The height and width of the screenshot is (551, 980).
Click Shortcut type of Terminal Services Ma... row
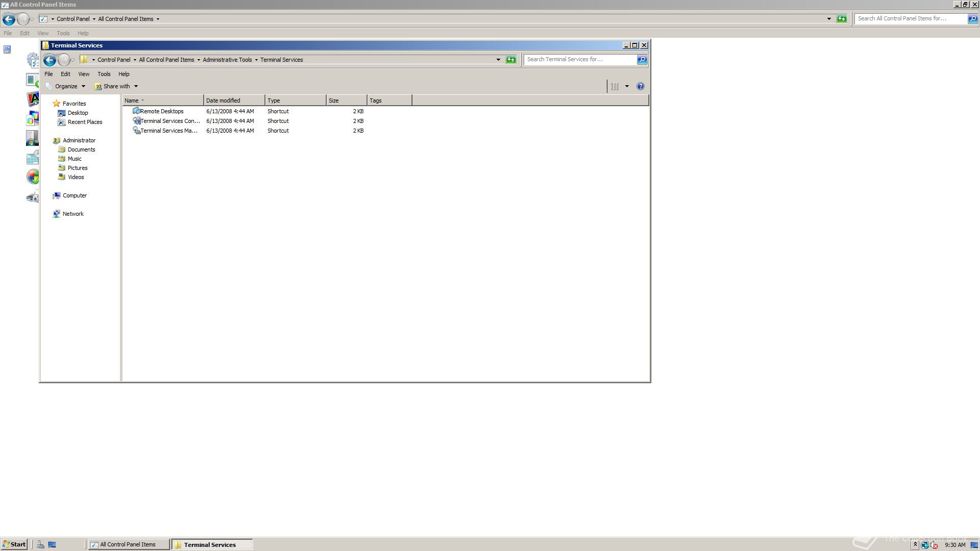(x=278, y=131)
